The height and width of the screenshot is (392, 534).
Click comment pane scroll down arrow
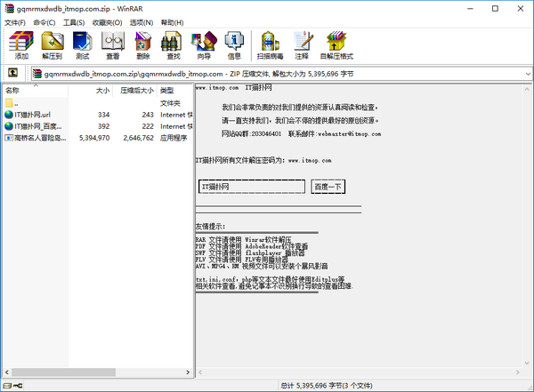tap(527, 363)
